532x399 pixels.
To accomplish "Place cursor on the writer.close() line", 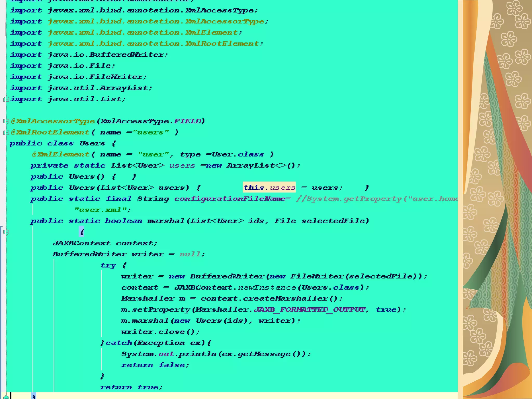I will tap(160, 332).
